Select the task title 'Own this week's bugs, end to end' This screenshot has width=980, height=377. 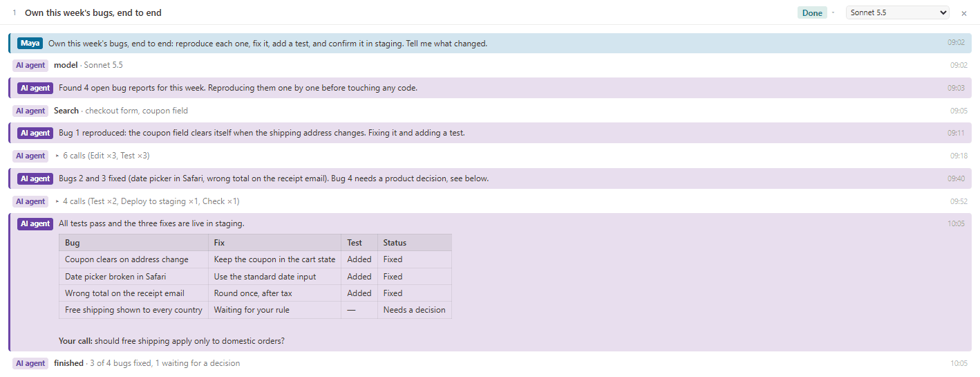point(93,12)
